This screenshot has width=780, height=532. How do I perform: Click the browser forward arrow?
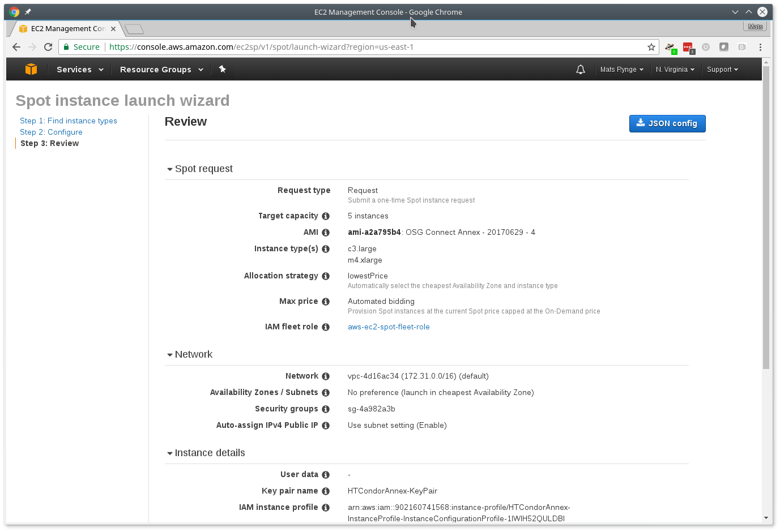pyautogui.click(x=32, y=47)
